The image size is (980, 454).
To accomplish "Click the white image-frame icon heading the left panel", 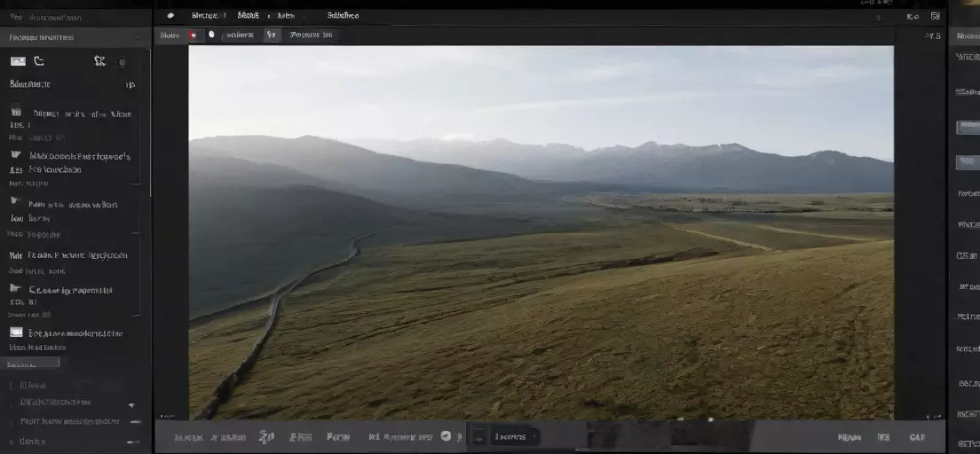I will point(18,61).
